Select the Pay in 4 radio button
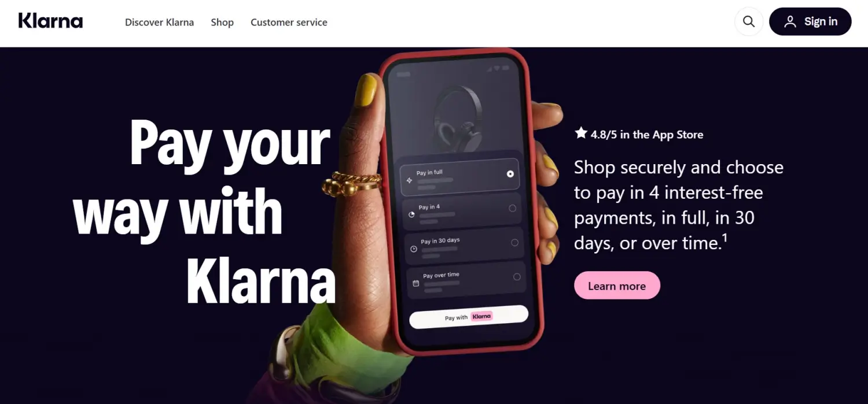 (513, 208)
